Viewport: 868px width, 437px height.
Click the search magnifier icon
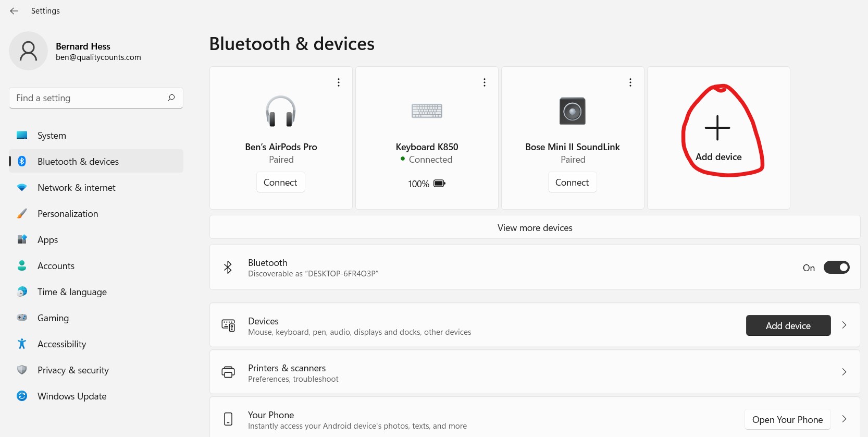[x=171, y=98]
